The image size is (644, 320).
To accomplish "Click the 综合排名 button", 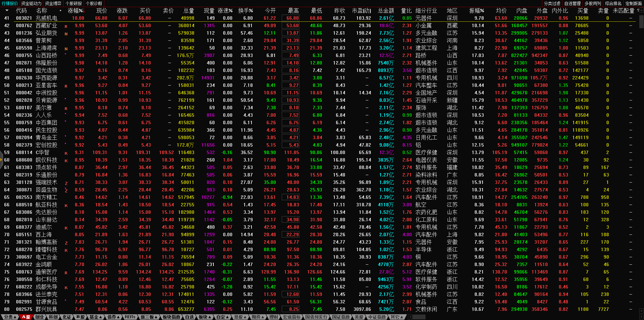I will click(x=613, y=3).
